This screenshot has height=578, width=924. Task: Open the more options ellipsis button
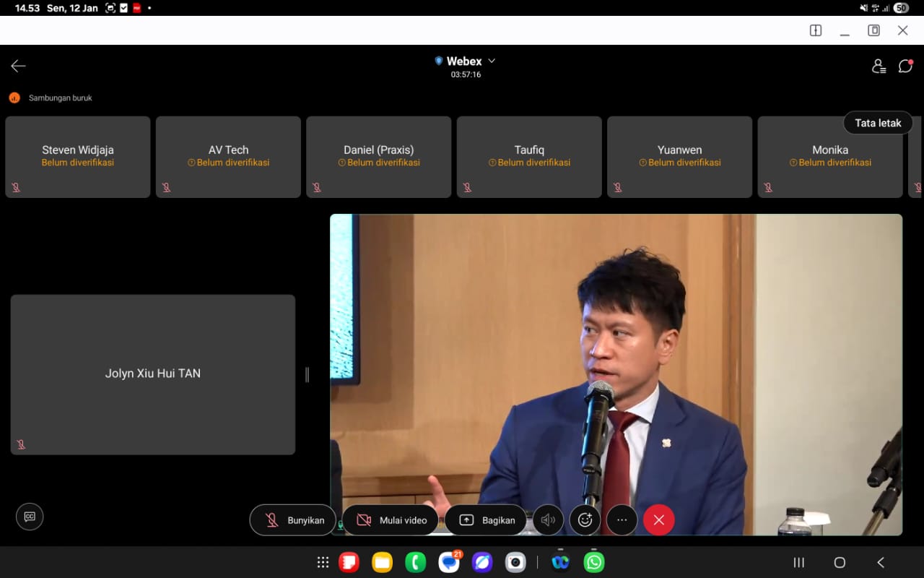click(x=622, y=520)
